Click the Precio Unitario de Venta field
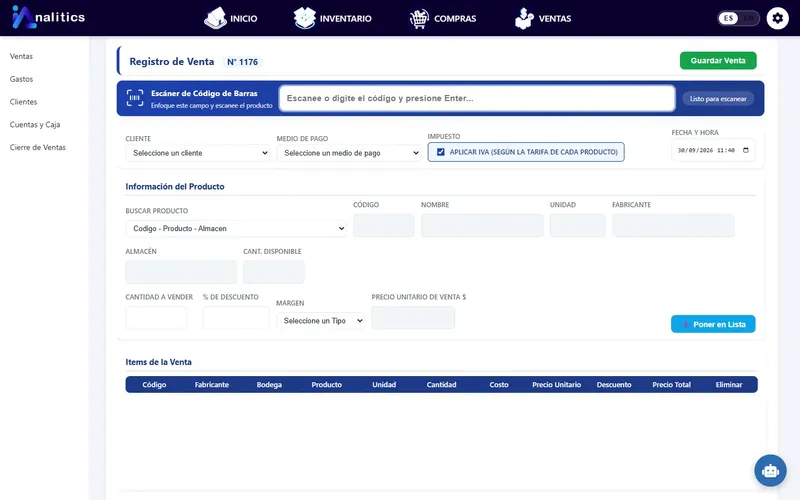This screenshot has width=800, height=500. 413,318
